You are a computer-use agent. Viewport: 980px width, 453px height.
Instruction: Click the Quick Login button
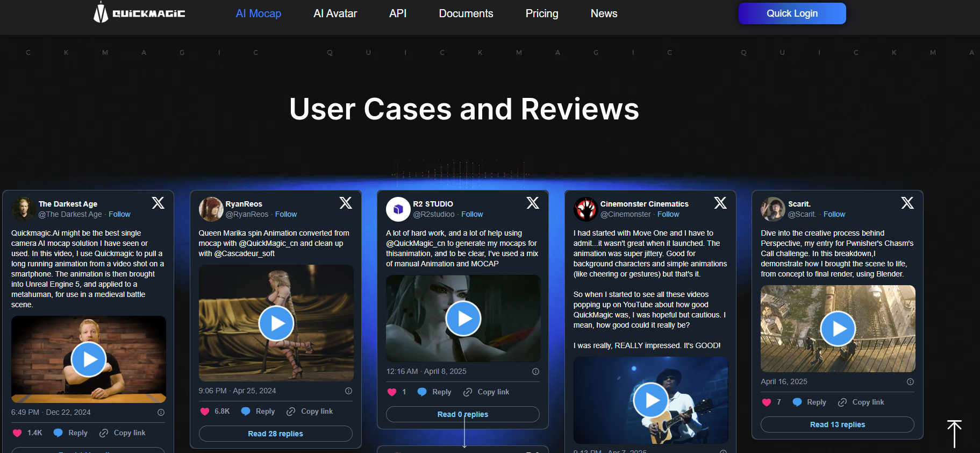click(x=792, y=13)
